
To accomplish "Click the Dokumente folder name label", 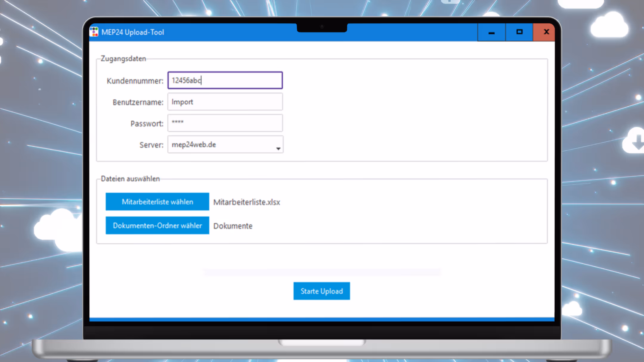I will click(233, 226).
